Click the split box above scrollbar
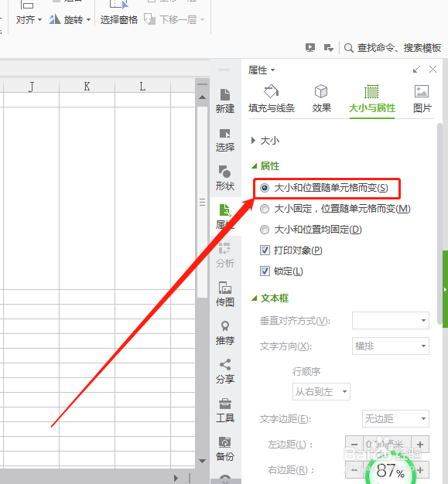The width and height of the screenshot is (448, 484). 203,84
